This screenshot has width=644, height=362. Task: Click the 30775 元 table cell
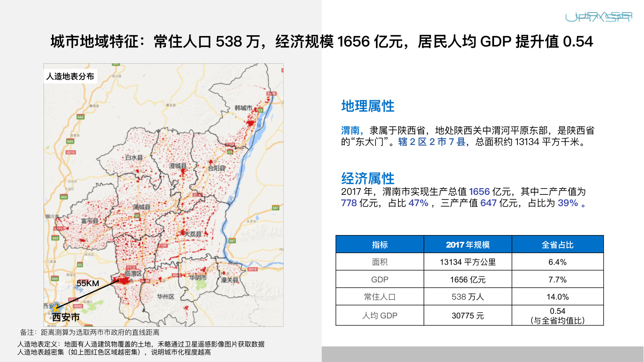(x=468, y=315)
